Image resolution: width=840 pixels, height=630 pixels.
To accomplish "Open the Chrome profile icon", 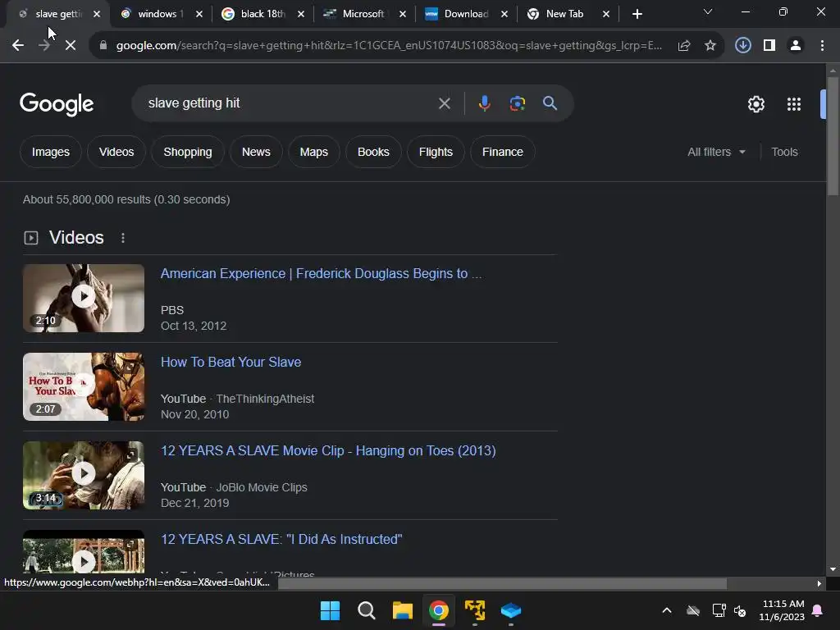I will [x=796, y=46].
